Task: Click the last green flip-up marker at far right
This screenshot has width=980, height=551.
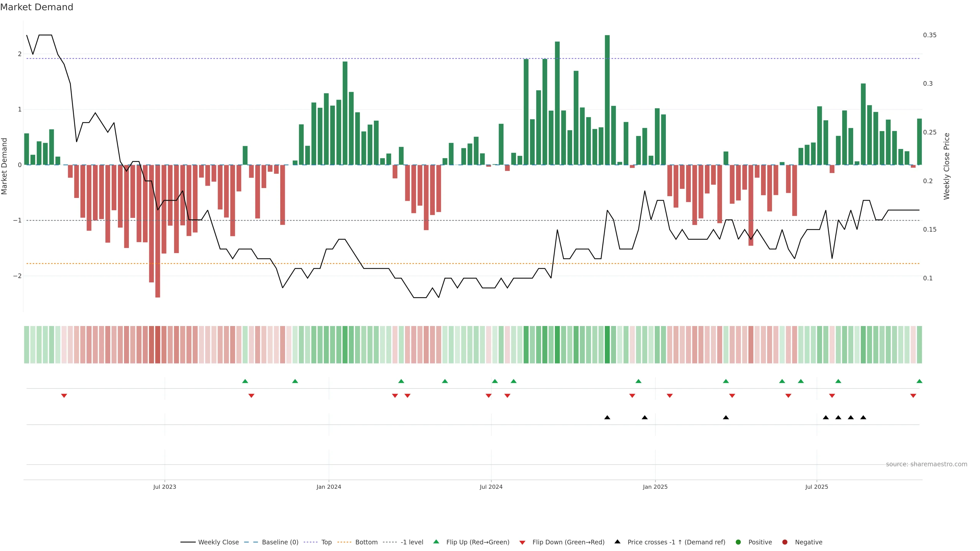Action: tap(920, 381)
